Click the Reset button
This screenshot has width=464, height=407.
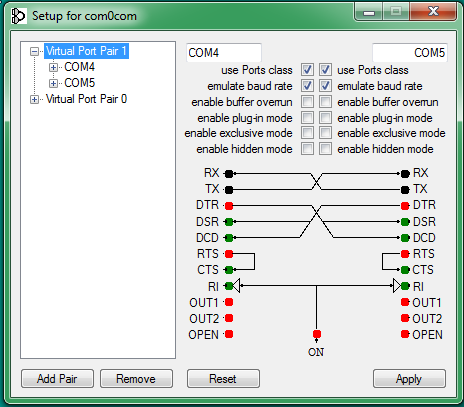click(x=223, y=379)
